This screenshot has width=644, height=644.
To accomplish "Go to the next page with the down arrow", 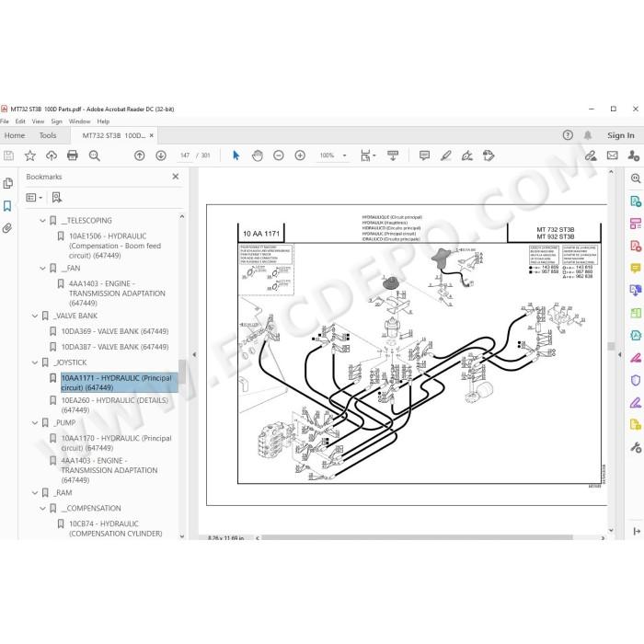I will point(161,155).
